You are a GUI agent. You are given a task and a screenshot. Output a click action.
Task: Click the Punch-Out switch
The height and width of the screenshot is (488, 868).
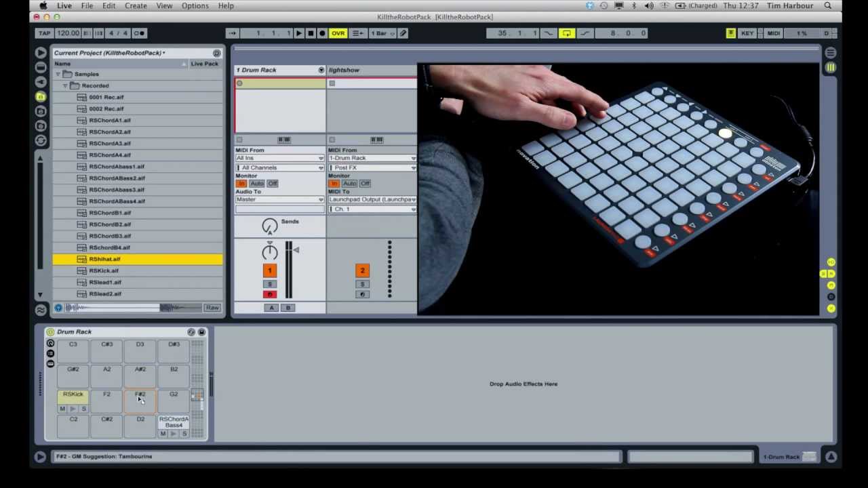coord(585,33)
